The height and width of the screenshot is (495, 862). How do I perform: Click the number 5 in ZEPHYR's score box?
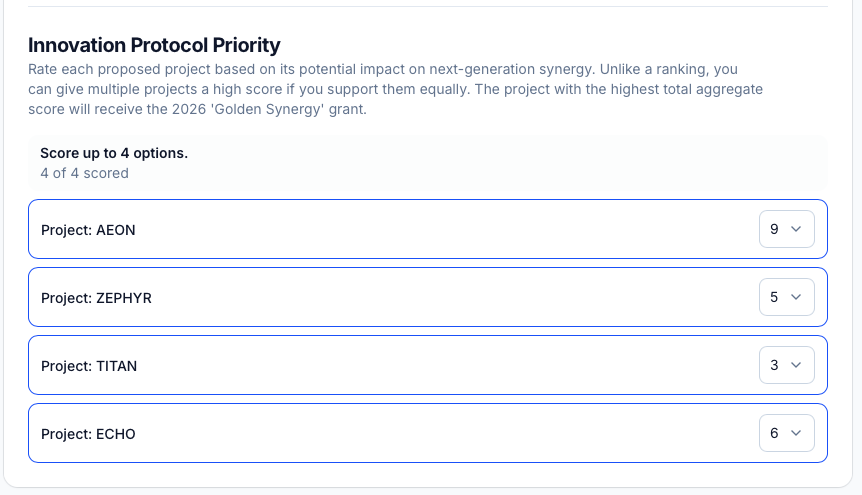tap(774, 297)
